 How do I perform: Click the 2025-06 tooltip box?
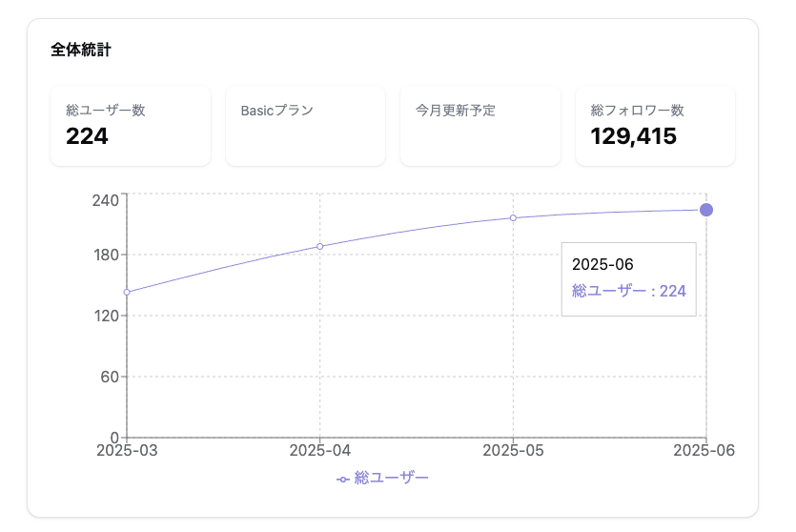point(628,278)
